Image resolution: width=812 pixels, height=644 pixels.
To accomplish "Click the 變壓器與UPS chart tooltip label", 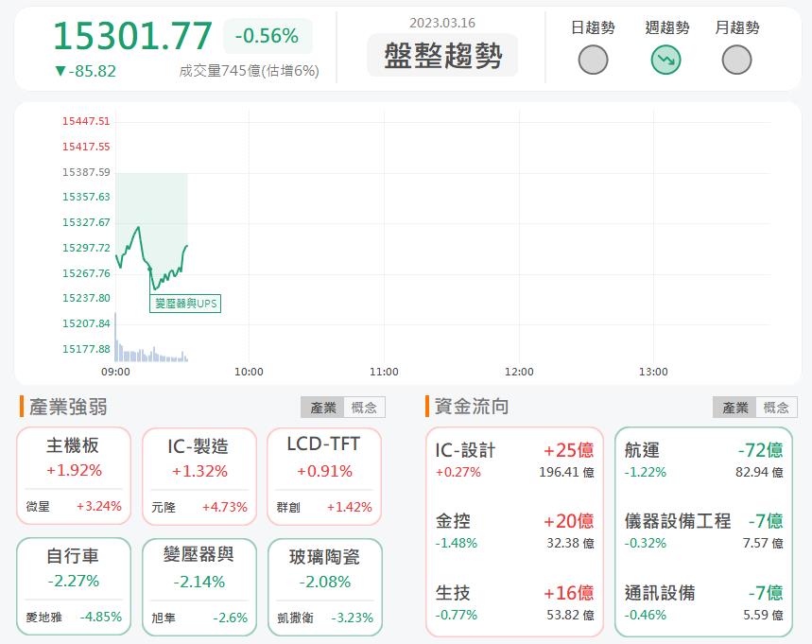I will pos(185,304).
